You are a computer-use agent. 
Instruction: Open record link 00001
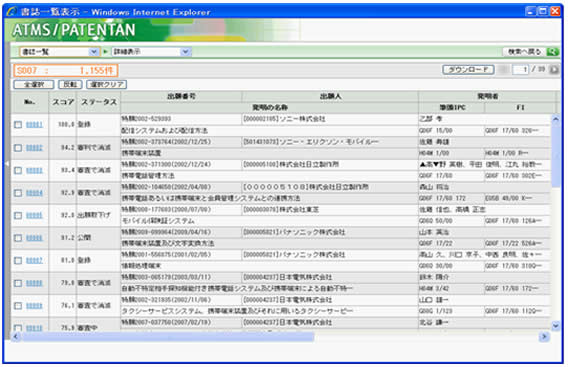(34, 125)
